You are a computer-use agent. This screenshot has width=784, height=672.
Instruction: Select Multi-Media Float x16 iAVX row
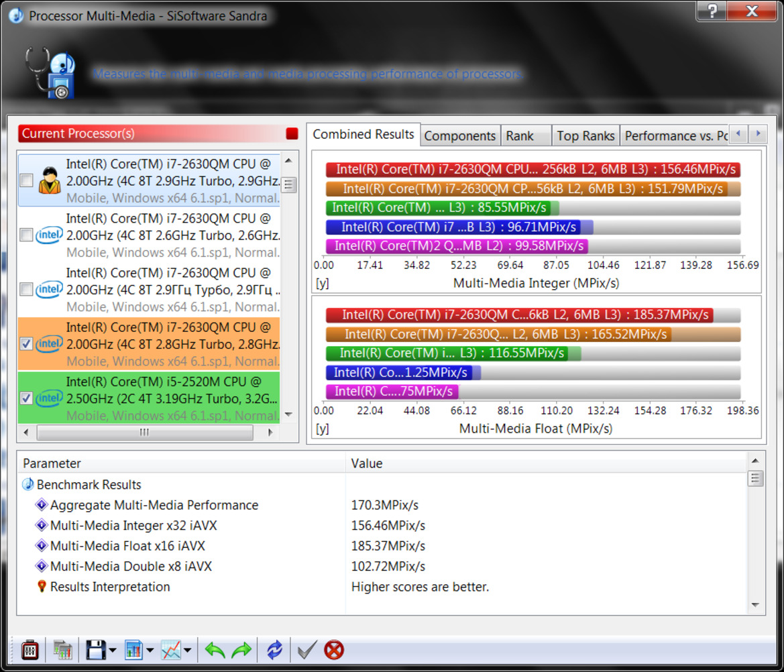pos(382,545)
